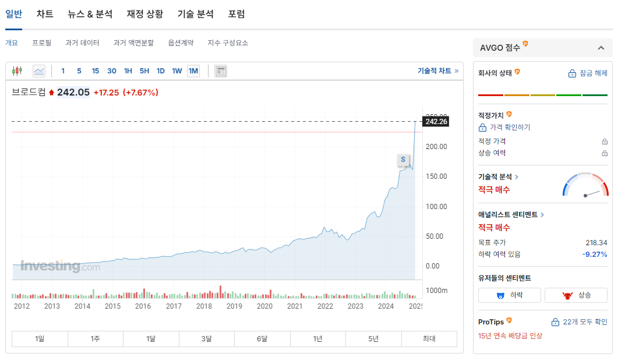
Task: Click the -9.27% downside value
Action: click(x=594, y=255)
